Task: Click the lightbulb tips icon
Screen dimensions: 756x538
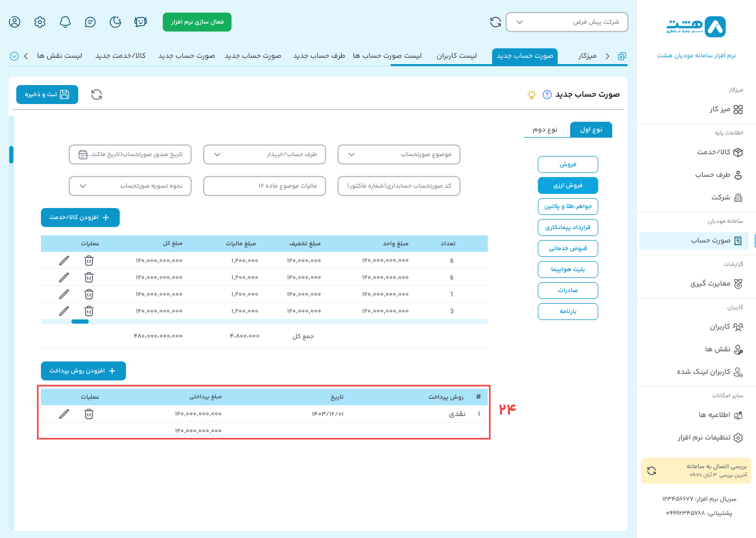Action: click(532, 95)
